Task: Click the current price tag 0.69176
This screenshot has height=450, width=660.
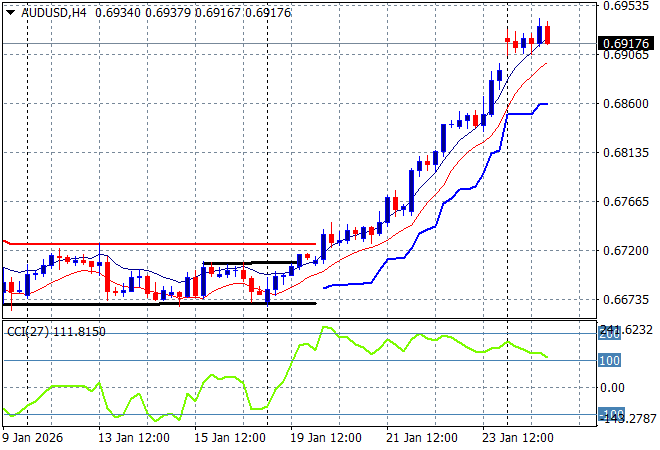Action: pyautogui.click(x=626, y=44)
